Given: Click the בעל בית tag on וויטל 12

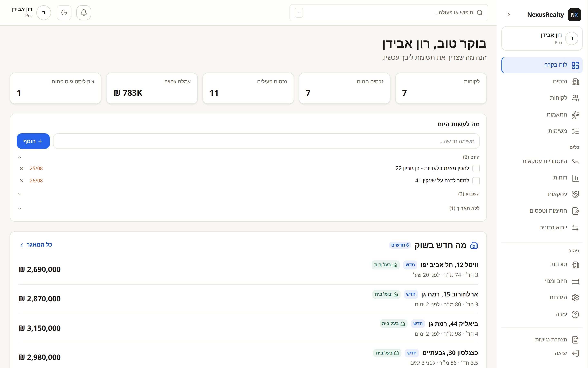Looking at the screenshot, I should click(x=386, y=265).
